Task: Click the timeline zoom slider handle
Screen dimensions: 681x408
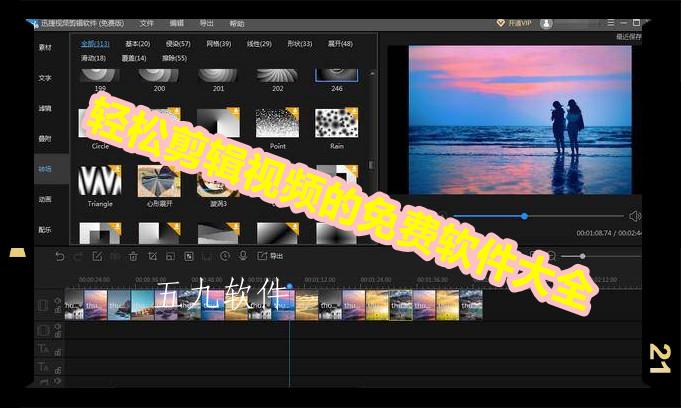Action: click(582, 256)
